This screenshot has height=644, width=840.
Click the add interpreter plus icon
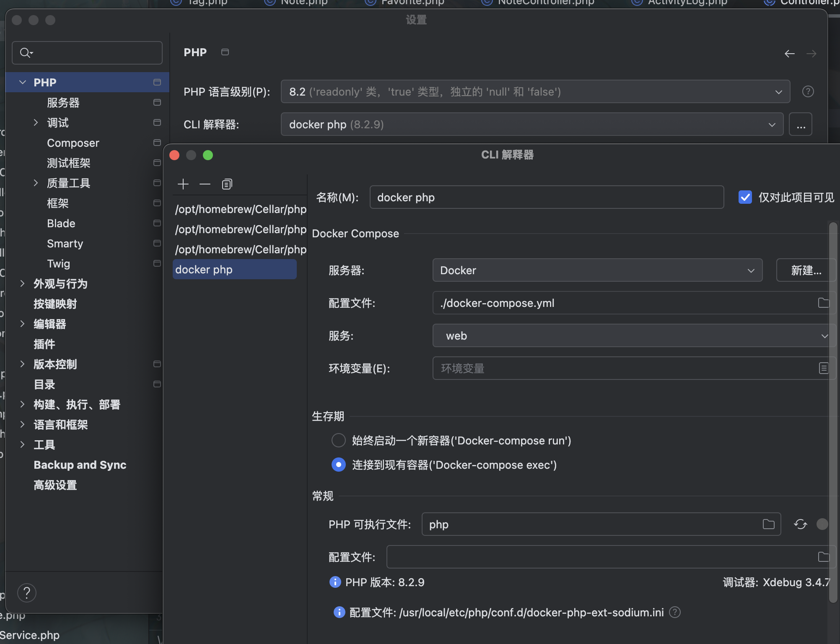coord(183,184)
